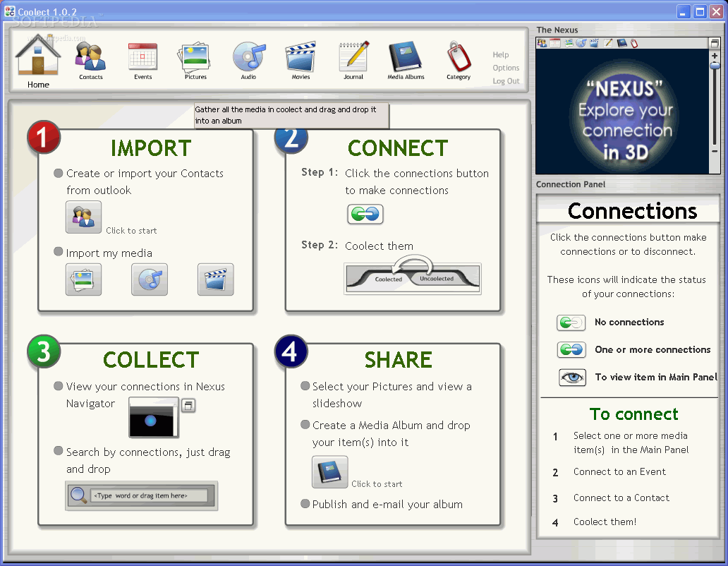Click Media Album book icon in Nexus toolbar
The width and height of the screenshot is (728, 566).
(x=621, y=43)
